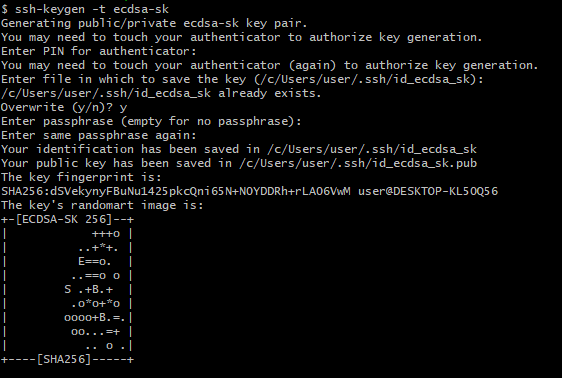The width and height of the screenshot is (562, 378).
Task: Click the 'Enter passphrase (empty for no passphrase)' prompt
Action: pos(151,121)
